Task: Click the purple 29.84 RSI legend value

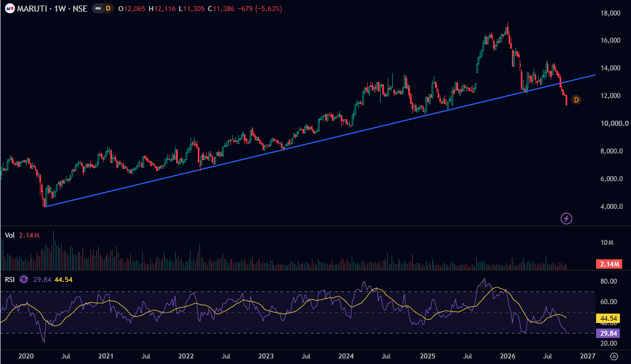Action: 42,279
